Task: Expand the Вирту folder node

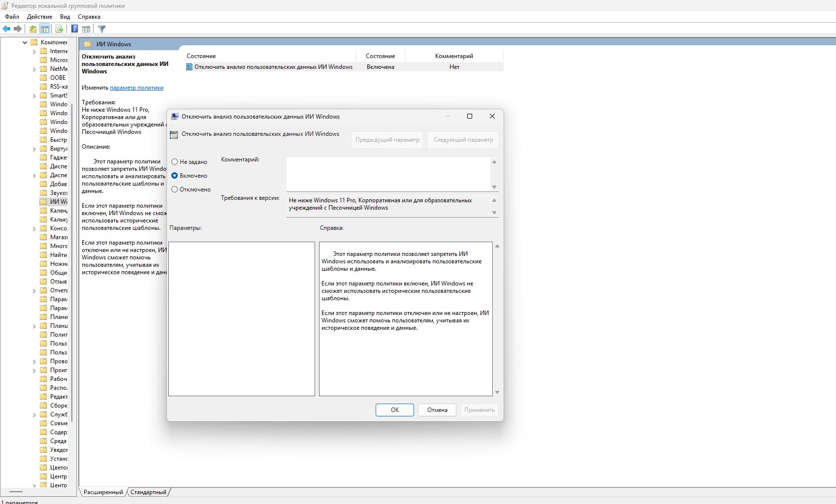Action: pyautogui.click(x=34, y=149)
